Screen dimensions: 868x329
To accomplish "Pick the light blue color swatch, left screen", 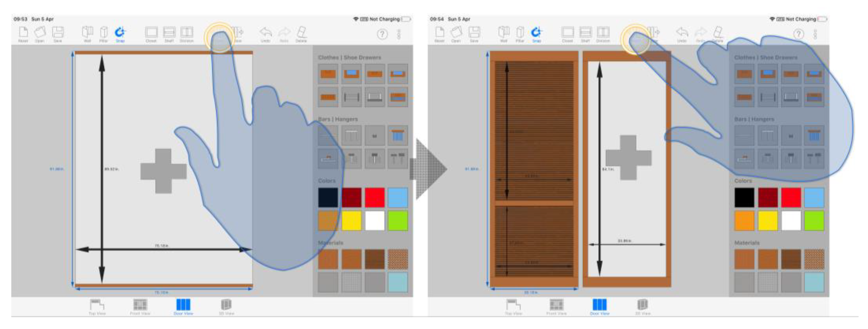I will click(398, 197).
